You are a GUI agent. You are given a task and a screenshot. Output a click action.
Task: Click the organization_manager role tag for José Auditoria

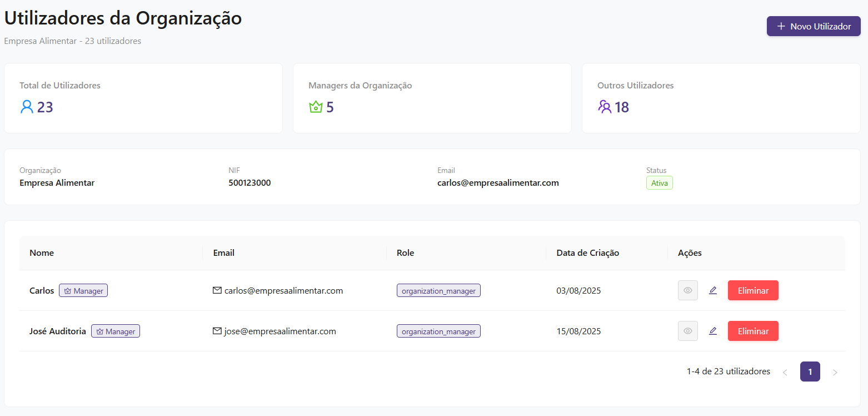click(438, 331)
